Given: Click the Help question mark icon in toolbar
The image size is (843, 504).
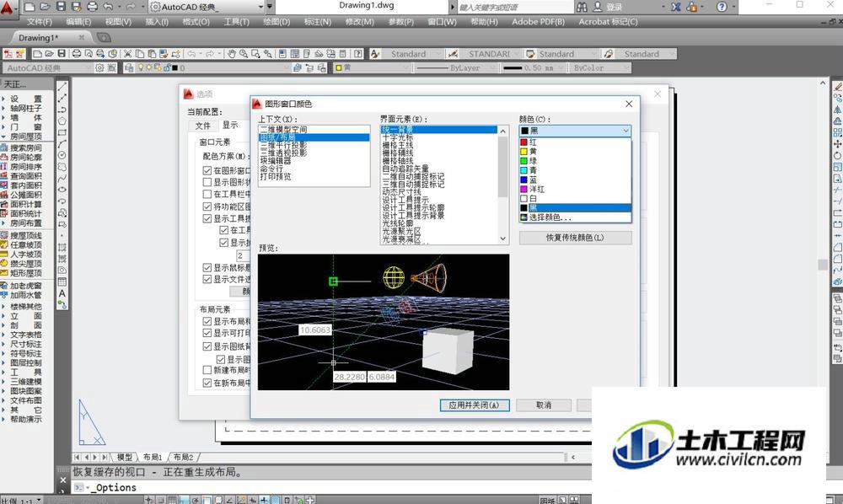Looking at the screenshot, I should coord(357,54).
